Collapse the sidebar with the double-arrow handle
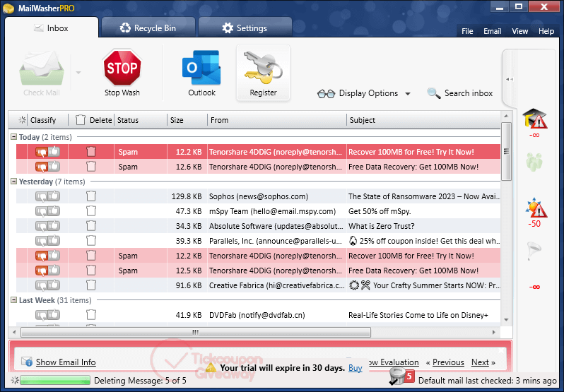Viewport: 564px width, 392px height. pos(510,79)
